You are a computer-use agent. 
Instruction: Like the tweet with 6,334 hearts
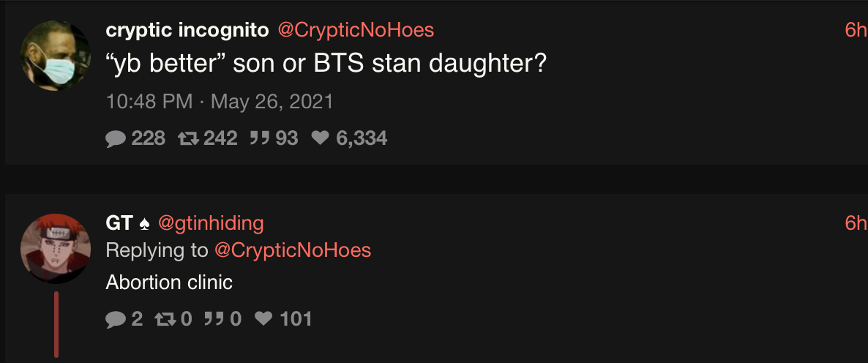(x=320, y=138)
